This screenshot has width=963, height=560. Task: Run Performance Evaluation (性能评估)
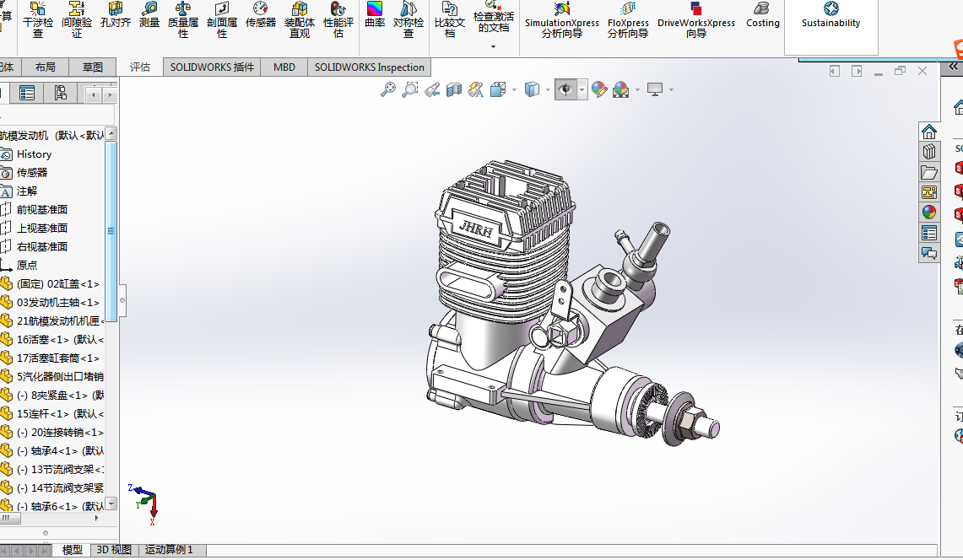tap(338, 19)
